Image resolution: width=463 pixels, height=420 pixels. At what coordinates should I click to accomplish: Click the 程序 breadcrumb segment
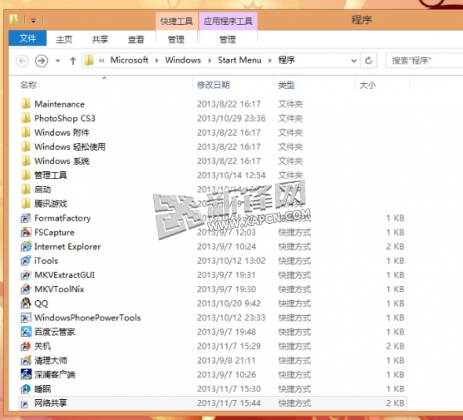tap(287, 60)
